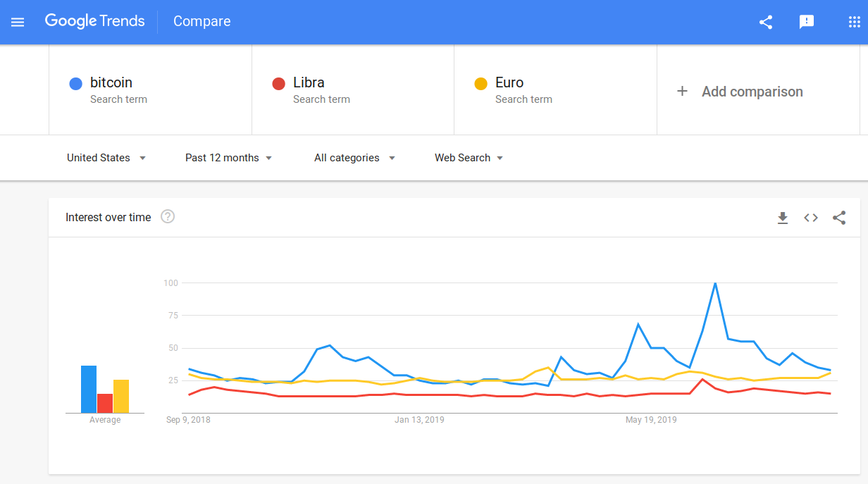Click the help icon beside Interest over time

[168, 217]
